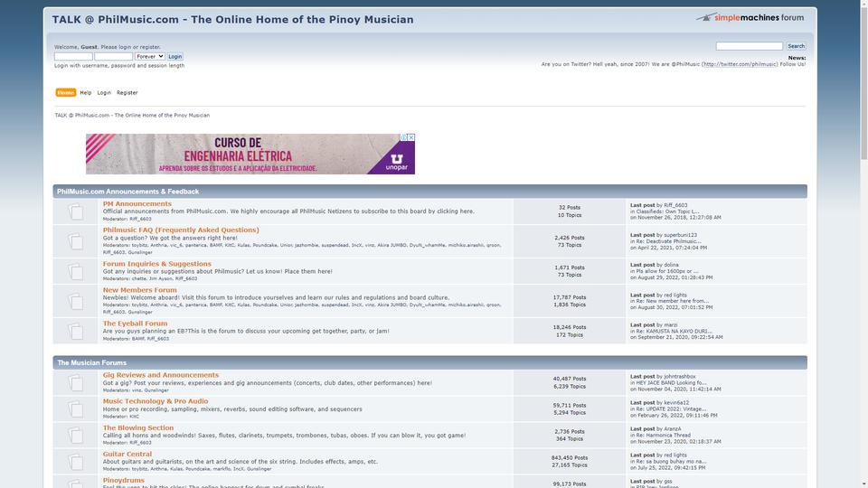Open last post HEY JACE BAND Looking fo
The height and width of the screenshot is (488, 868).
[671, 383]
